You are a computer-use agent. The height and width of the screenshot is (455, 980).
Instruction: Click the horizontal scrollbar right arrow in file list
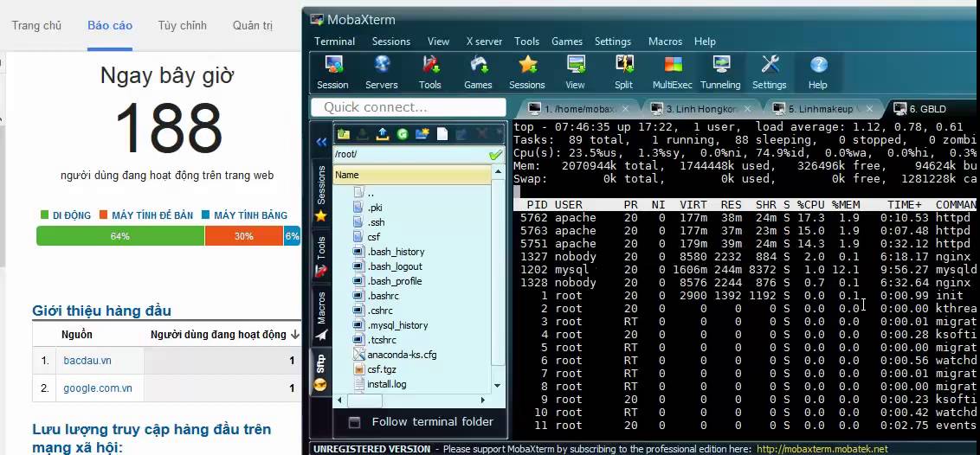tap(482, 401)
